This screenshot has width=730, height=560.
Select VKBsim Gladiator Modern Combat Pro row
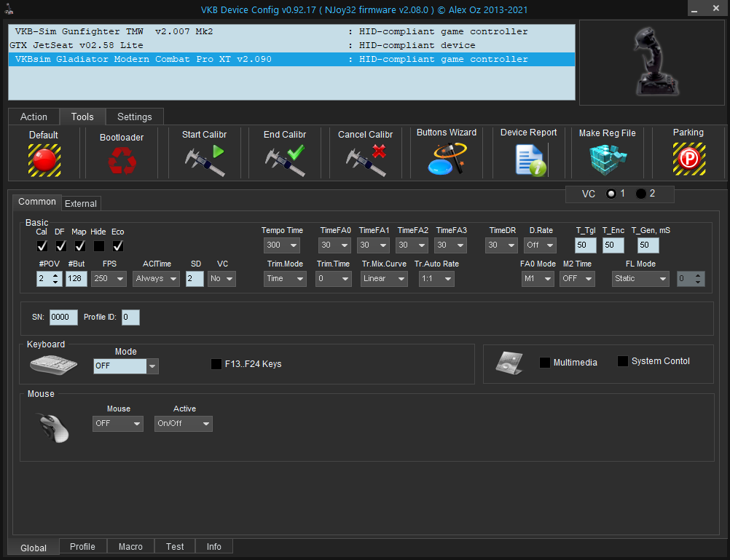(x=292, y=59)
